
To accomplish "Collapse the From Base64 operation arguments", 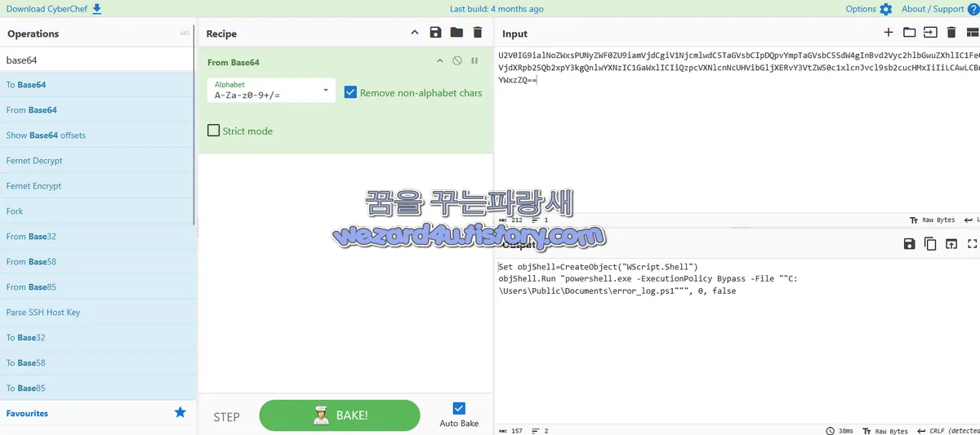I will pyautogui.click(x=439, y=61).
